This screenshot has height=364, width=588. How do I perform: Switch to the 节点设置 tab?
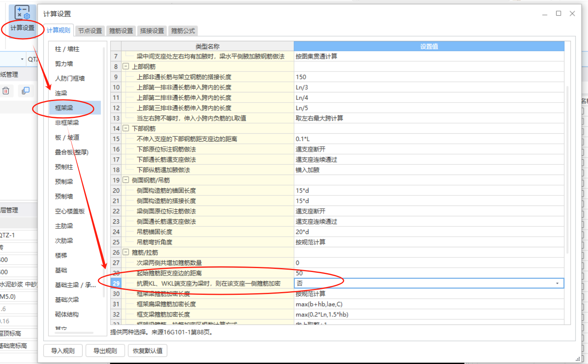pyautogui.click(x=90, y=31)
